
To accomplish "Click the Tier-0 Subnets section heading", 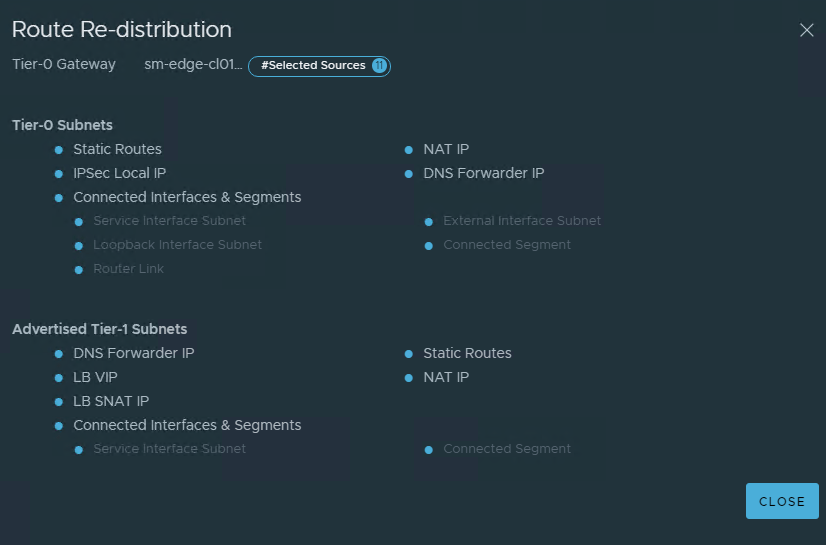I will point(62,125).
